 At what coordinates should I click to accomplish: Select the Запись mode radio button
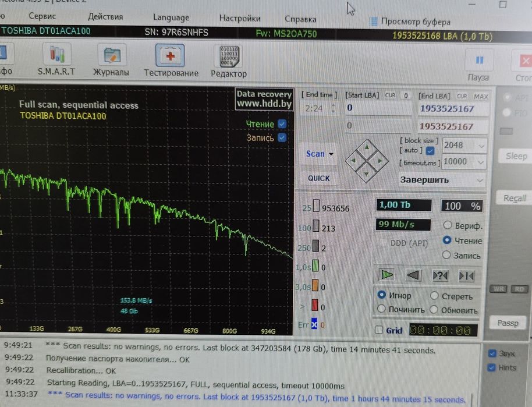click(x=446, y=254)
